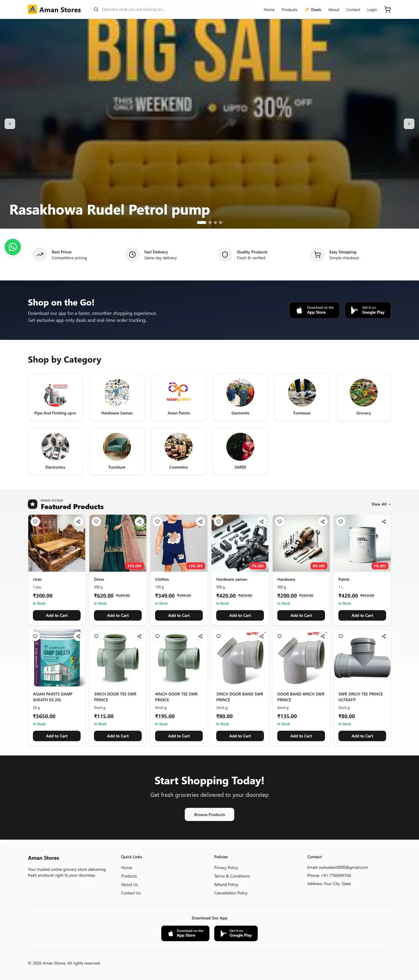Toggle wishlist heart on Dress product
The width and height of the screenshot is (419, 980).
pyautogui.click(x=96, y=522)
